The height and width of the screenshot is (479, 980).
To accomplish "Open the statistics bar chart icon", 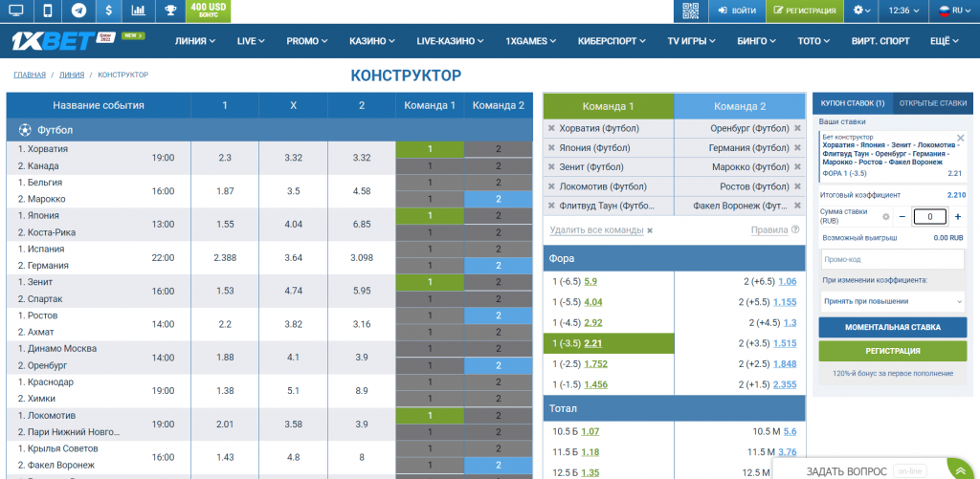I will click(139, 11).
